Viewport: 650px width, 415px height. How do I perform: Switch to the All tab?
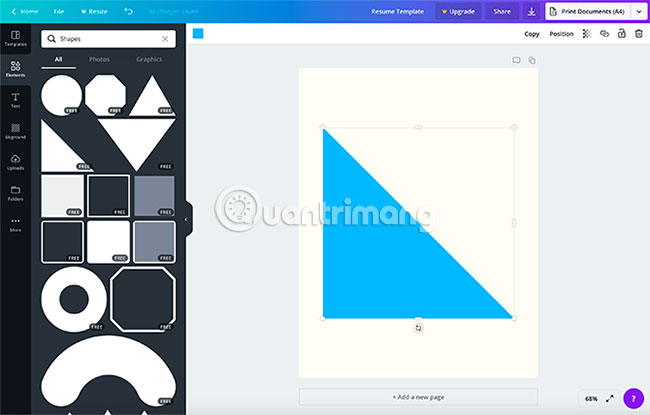[x=58, y=59]
